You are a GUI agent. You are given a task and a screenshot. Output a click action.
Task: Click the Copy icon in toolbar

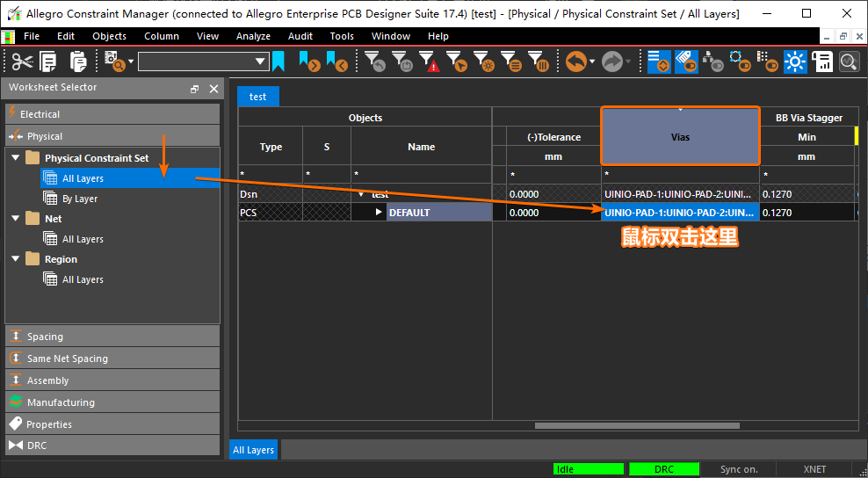point(48,62)
